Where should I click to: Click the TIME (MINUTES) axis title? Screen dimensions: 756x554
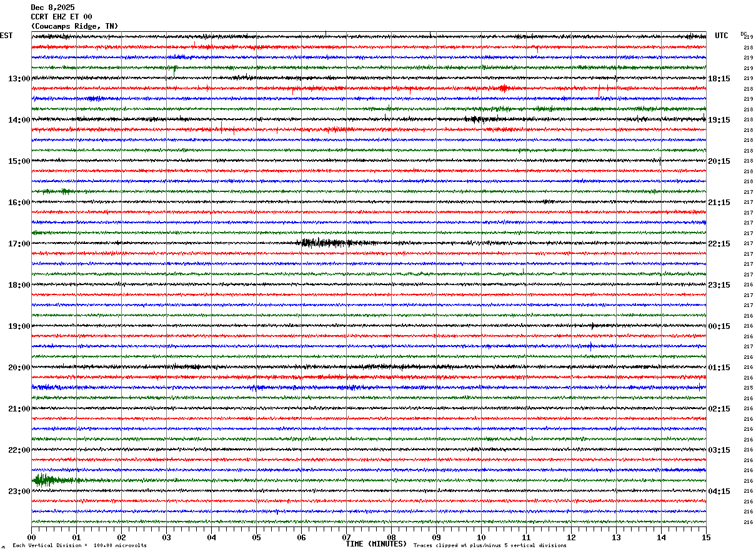376,544
